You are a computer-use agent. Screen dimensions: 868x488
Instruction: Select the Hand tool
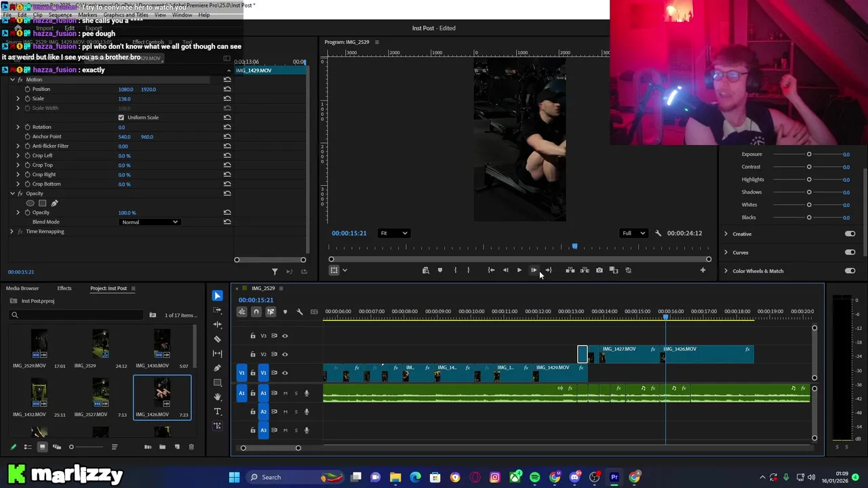pyautogui.click(x=217, y=397)
